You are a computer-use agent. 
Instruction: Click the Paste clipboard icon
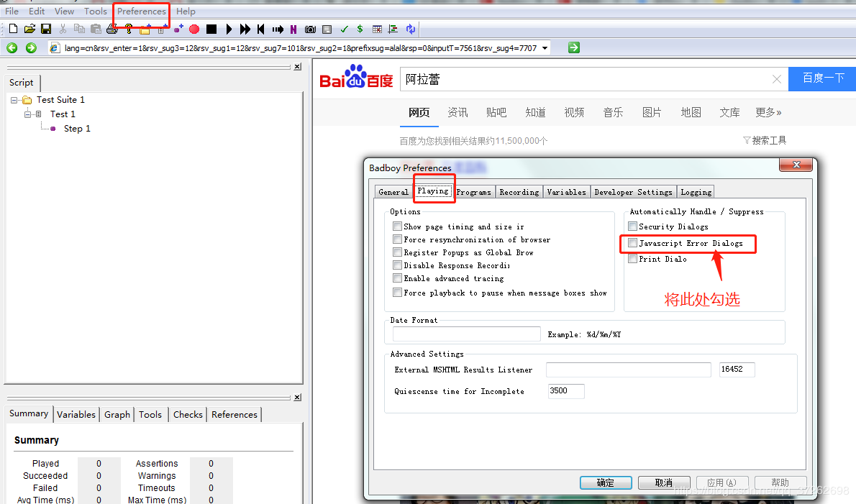(x=96, y=29)
